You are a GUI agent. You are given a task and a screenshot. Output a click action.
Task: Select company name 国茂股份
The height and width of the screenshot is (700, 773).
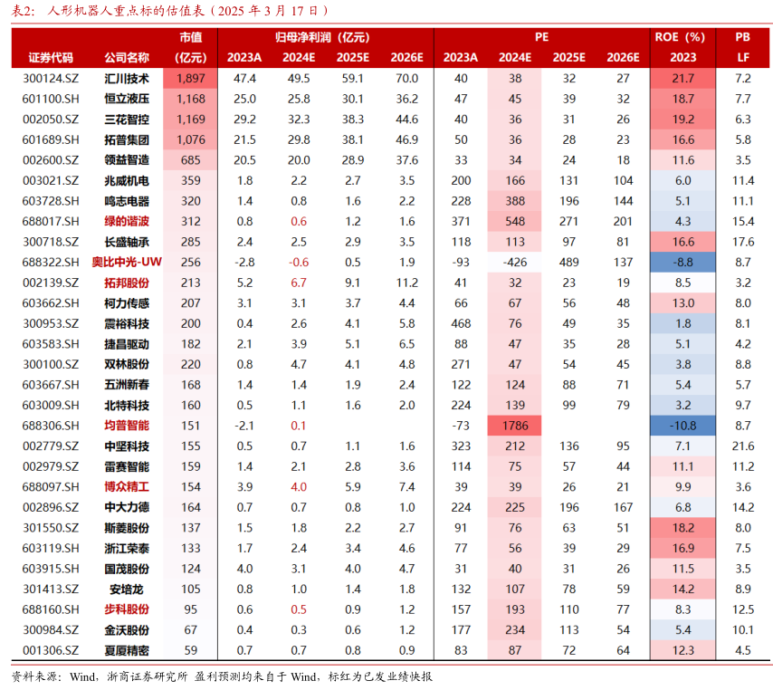(127, 569)
